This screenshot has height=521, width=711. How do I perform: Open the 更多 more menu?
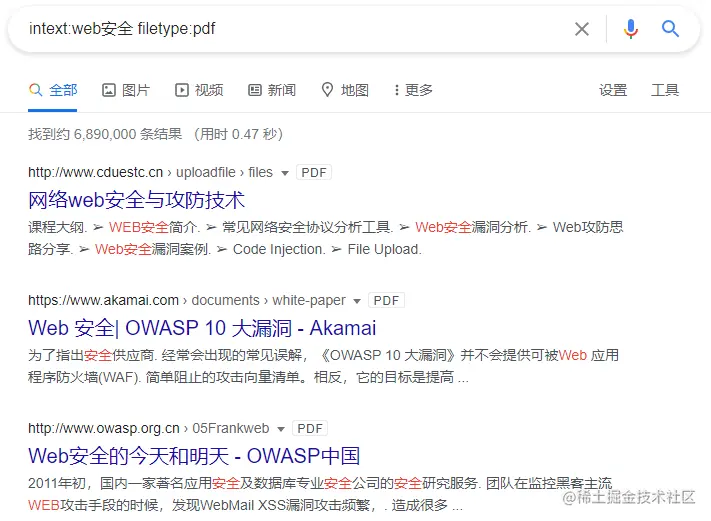[x=413, y=90]
